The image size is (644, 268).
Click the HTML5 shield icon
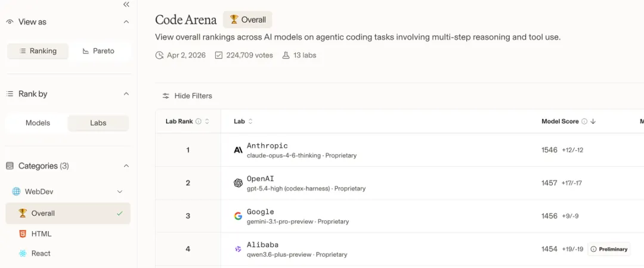(23, 234)
